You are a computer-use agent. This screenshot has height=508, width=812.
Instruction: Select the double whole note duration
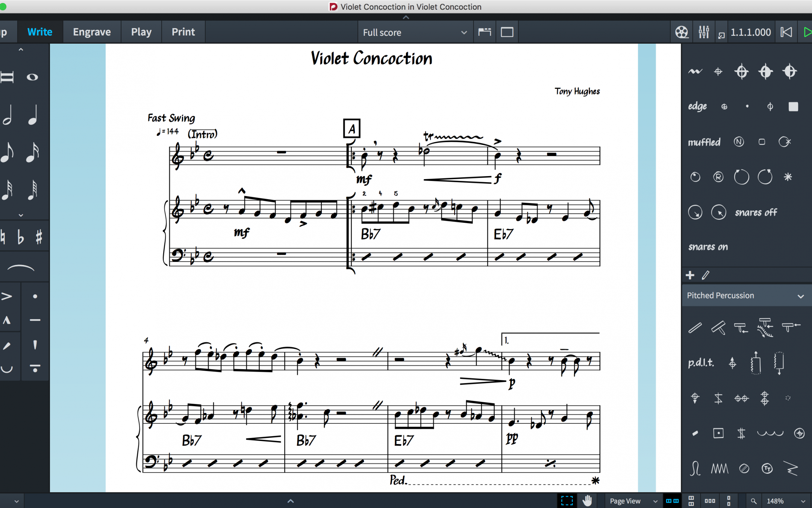[x=7, y=77]
